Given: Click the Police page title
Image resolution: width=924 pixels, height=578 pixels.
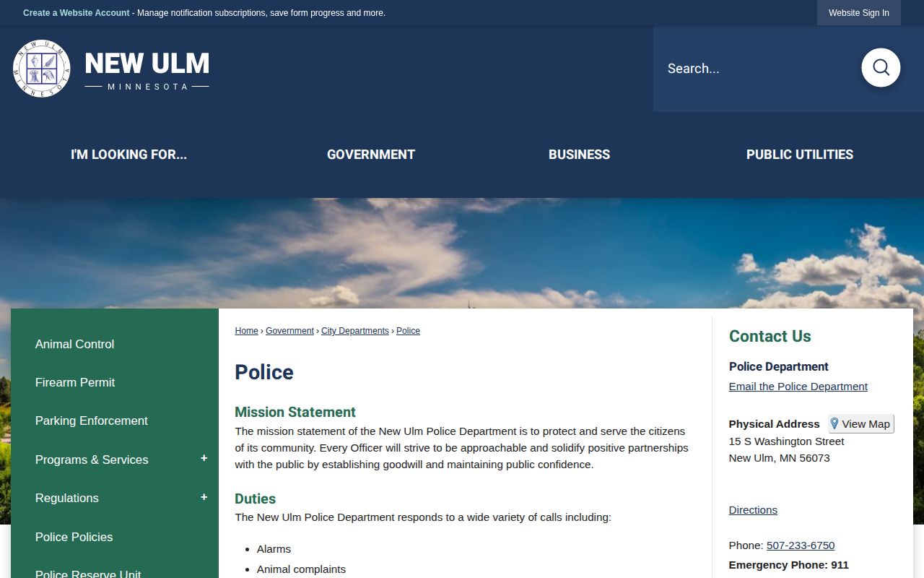Looking at the screenshot, I should (x=264, y=372).
